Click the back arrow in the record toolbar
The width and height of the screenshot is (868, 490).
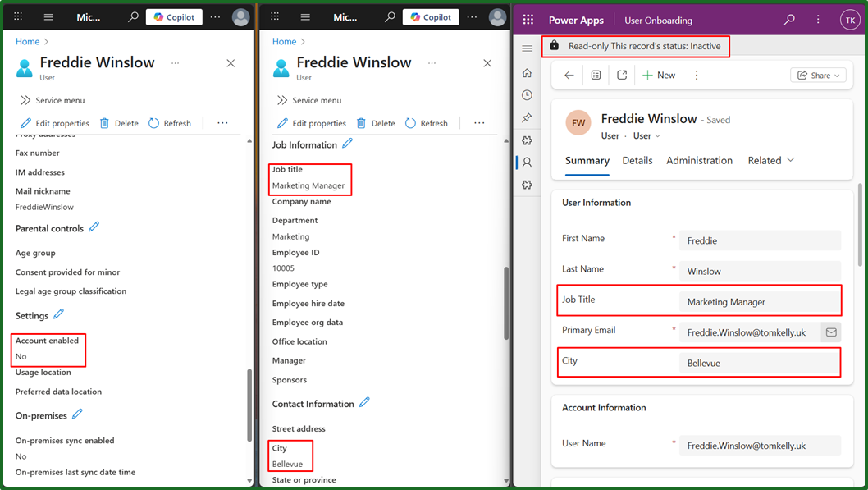click(x=569, y=76)
